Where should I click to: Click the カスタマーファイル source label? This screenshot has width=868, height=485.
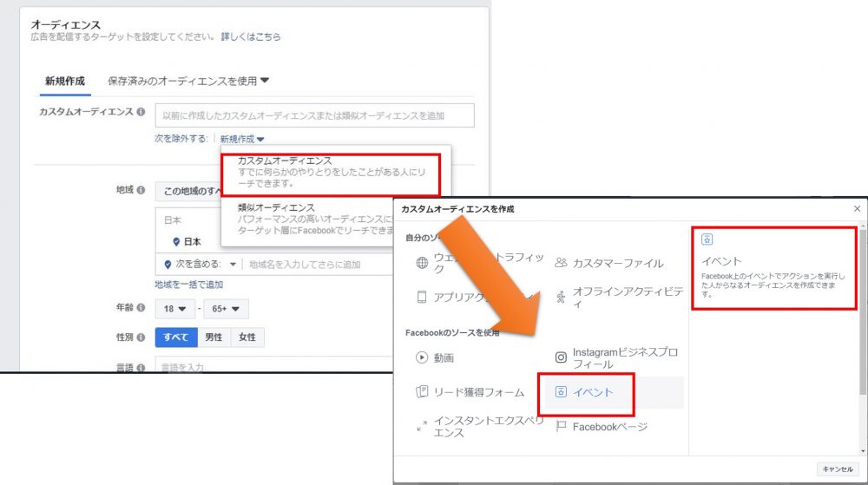pyautogui.click(x=618, y=263)
